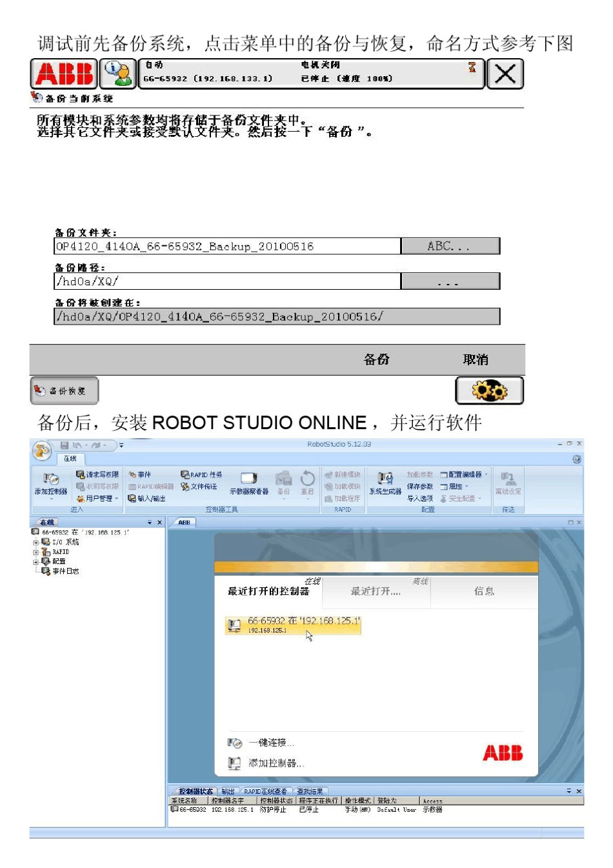This screenshot has height=868, width=613.
Task: Select the ABB document tab
Action: point(185,522)
